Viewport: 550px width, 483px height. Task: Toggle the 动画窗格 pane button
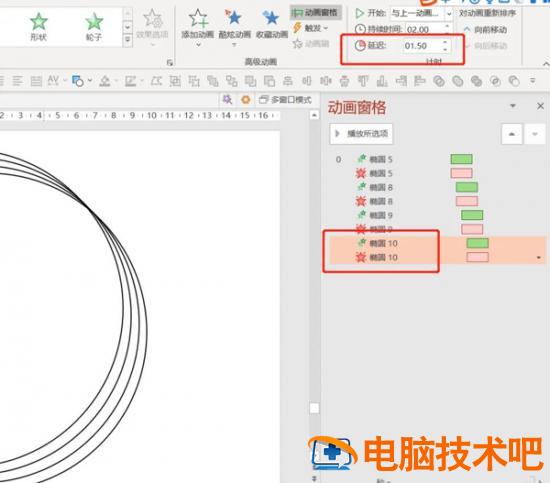315,13
